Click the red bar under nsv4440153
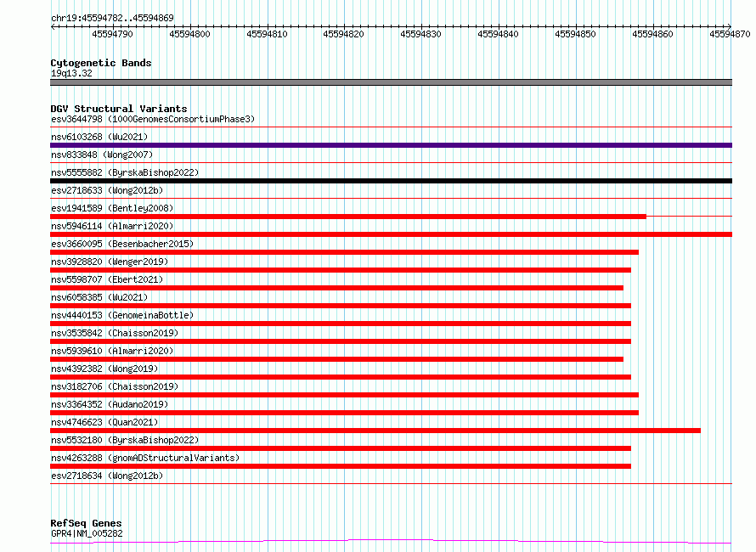 tap(341, 324)
